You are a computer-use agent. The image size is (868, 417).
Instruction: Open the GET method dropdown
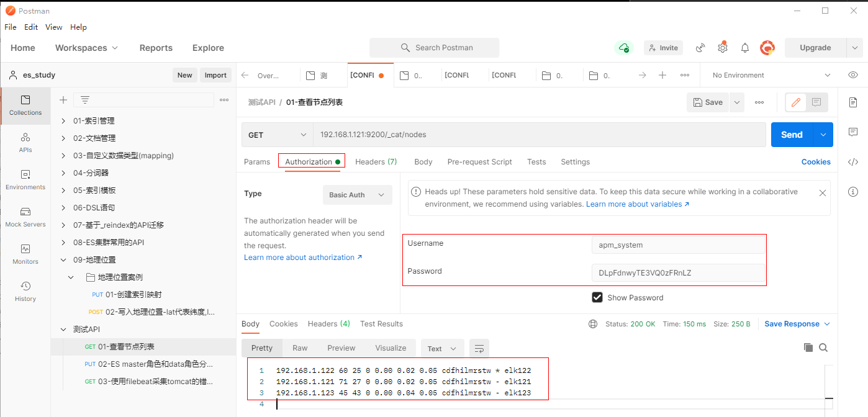tap(277, 135)
